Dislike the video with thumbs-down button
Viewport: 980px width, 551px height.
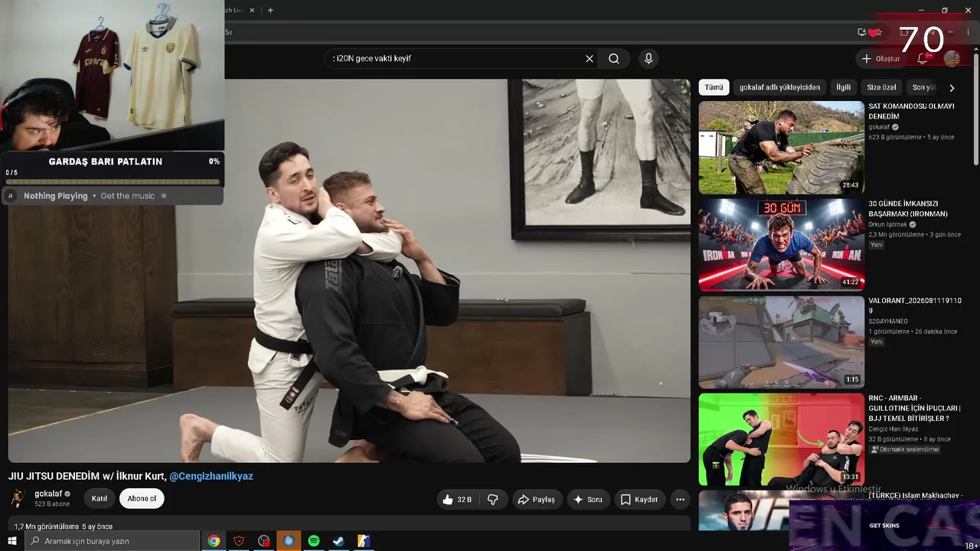pyautogui.click(x=492, y=500)
